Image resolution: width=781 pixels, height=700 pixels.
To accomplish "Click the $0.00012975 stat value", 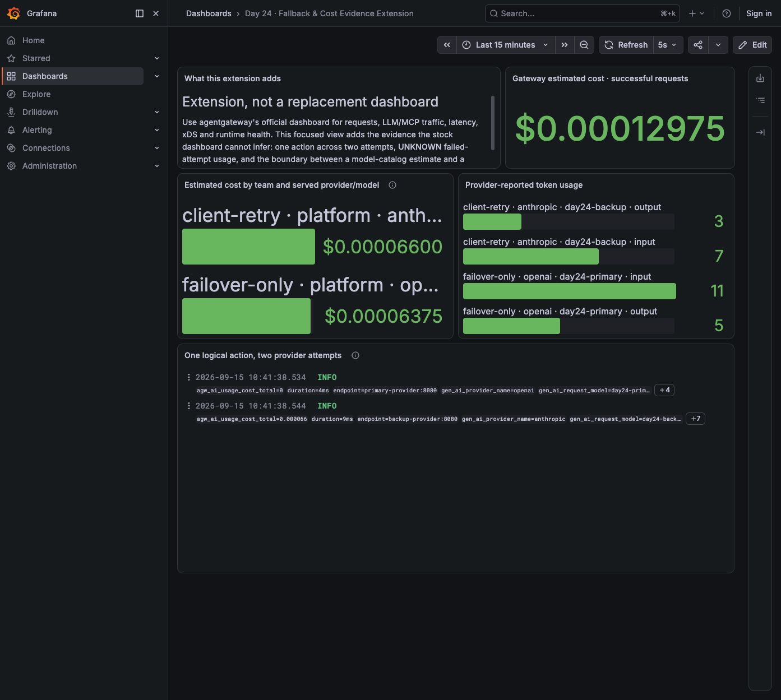I will pos(620,128).
